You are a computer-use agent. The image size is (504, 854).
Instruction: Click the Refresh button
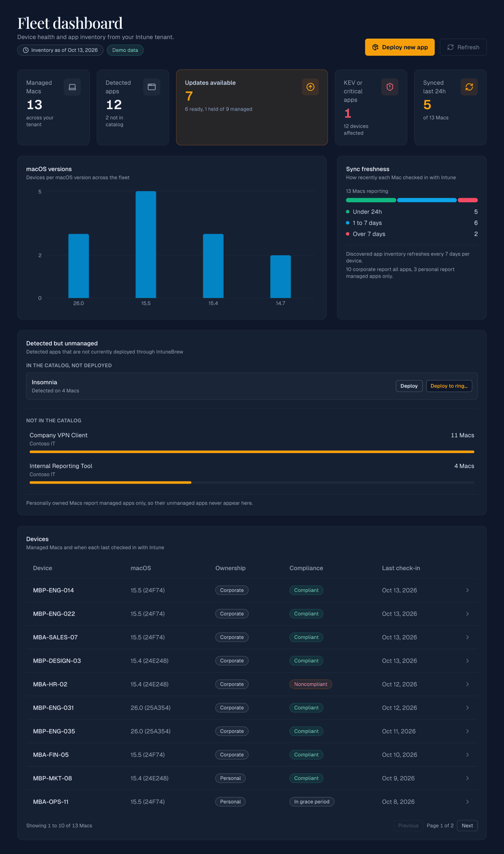tap(463, 47)
